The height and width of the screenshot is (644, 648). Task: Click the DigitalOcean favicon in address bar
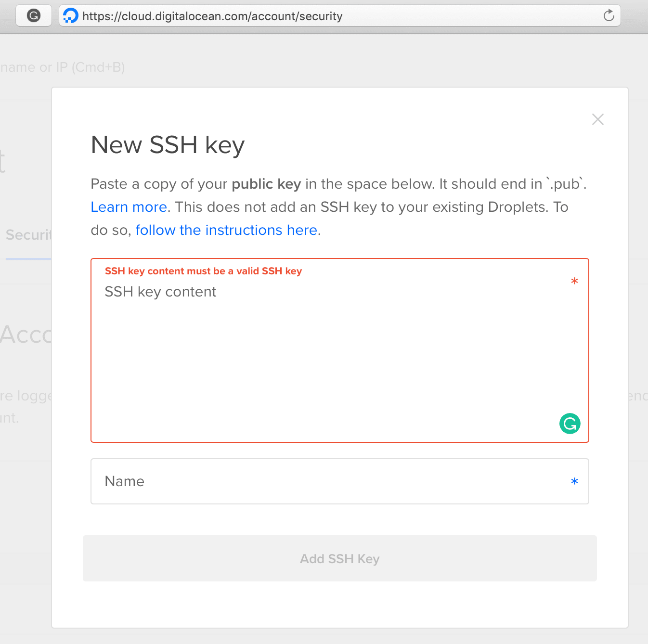click(71, 16)
